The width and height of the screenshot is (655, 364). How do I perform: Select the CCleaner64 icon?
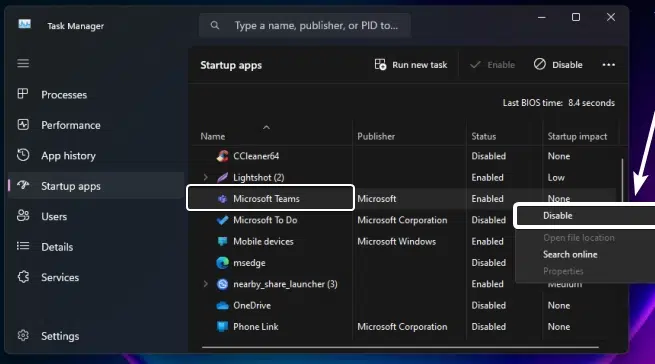223,156
